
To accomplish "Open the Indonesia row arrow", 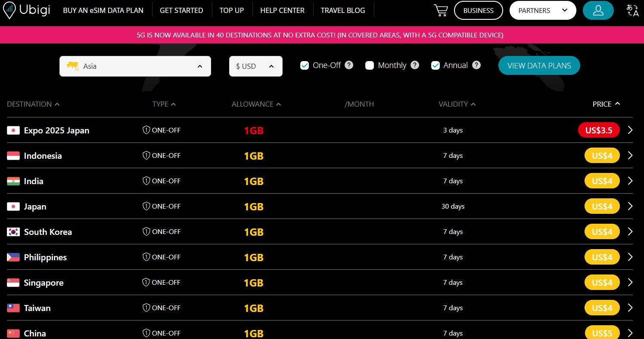I will pos(630,155).
